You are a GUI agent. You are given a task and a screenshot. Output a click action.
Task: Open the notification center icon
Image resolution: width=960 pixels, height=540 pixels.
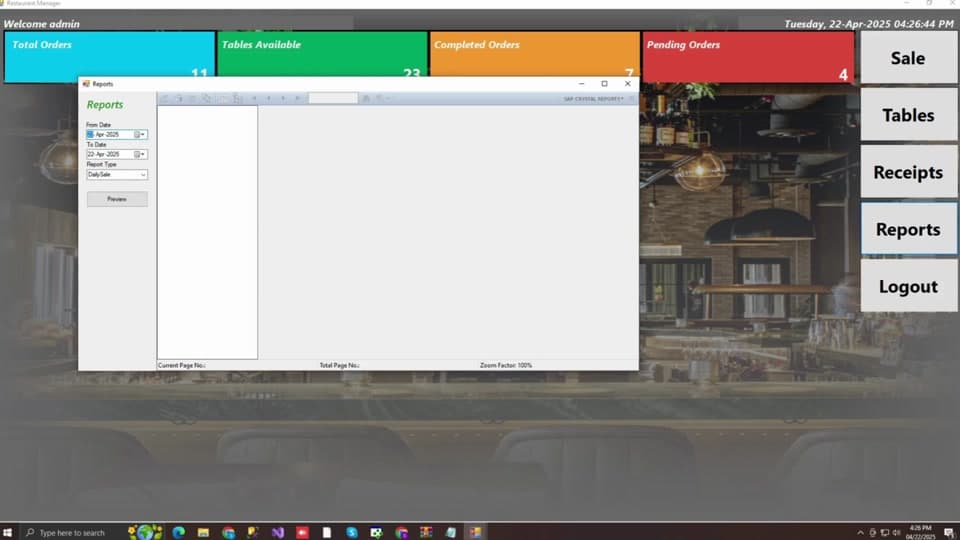(949, 533)
